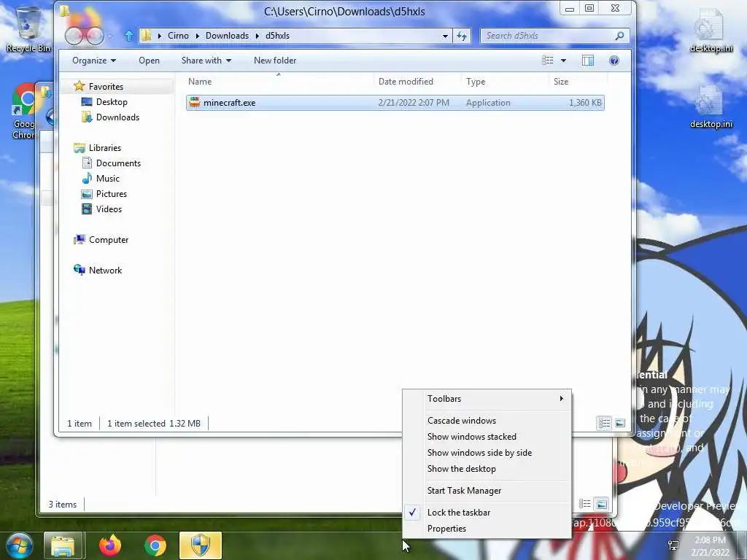Screen dimensions: 747x560
Task: Open Explorer help icon
Action: click(614, 61)
